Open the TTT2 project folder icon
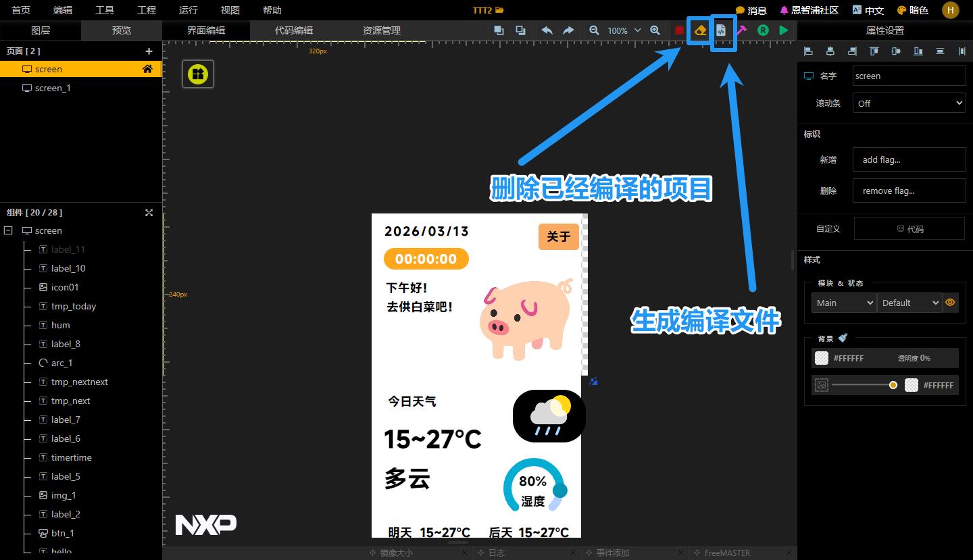Image resolution: width=973 pixels, height=560 pixels. pyautogui.click(x=499, y=10)
